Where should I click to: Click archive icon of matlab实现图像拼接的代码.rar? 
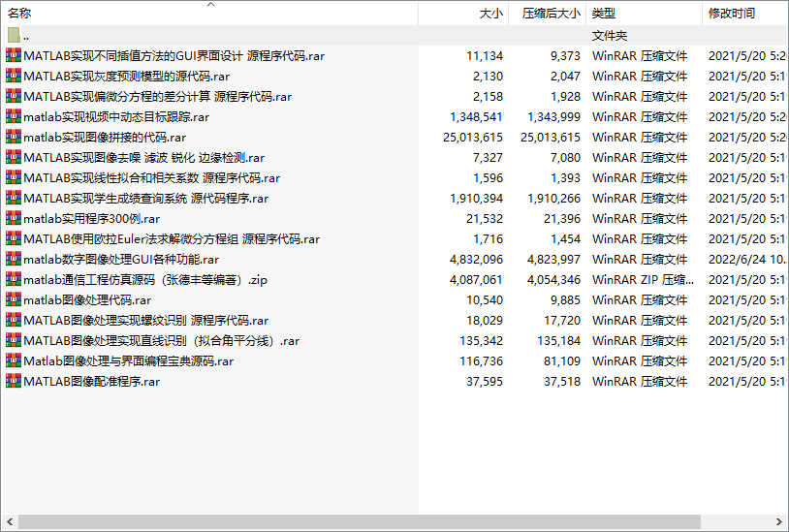pos(14,137)
